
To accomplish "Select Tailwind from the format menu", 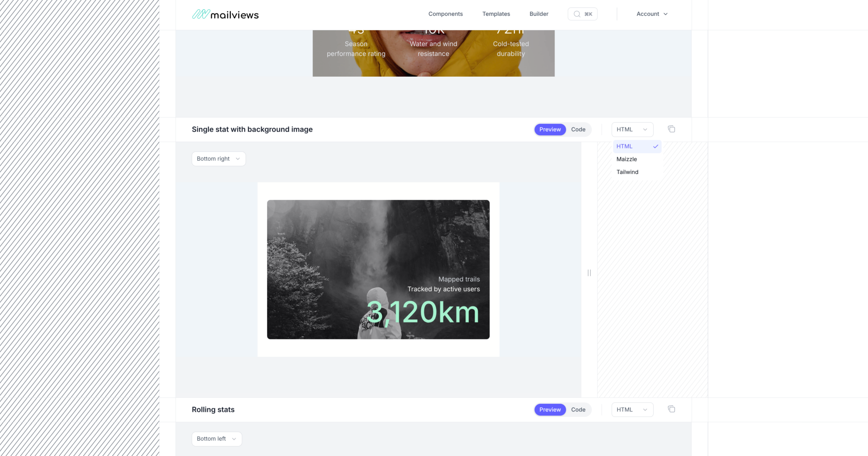I will tap(627, 172).
